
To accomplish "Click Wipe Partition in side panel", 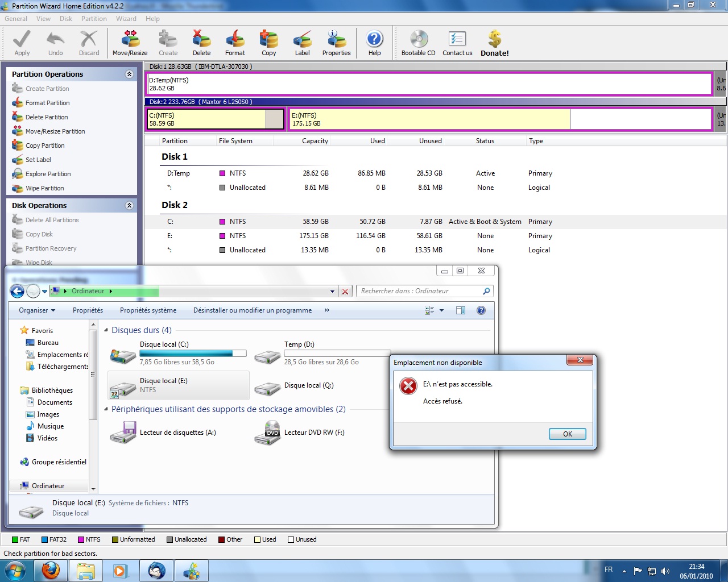I will [x=45, y=188].
